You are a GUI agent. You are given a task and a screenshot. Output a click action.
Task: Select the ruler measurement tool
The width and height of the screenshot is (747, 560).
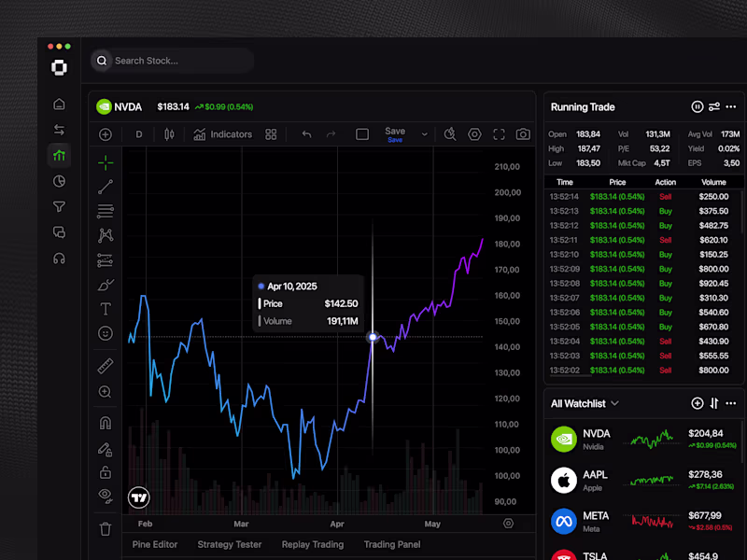[x=106, y=365]
